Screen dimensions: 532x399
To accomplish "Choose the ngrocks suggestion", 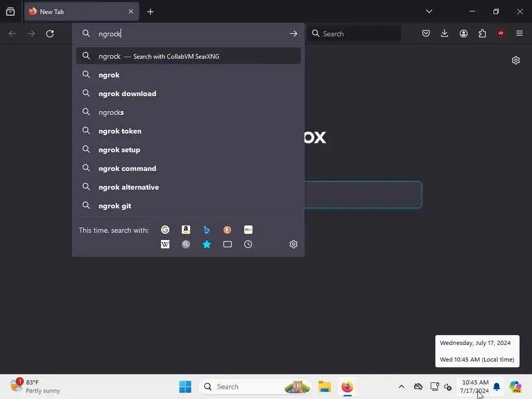I will click(x=188, y=112).
